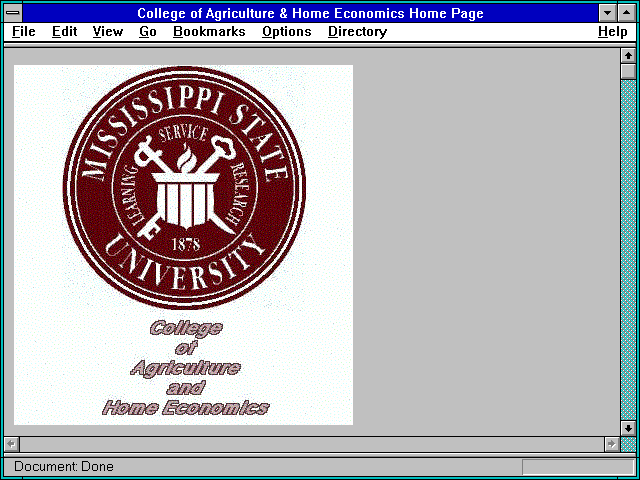Click the window title bar text
Image resolution: width=640 pixels, height=480 pixels.
tap(310, 13)
